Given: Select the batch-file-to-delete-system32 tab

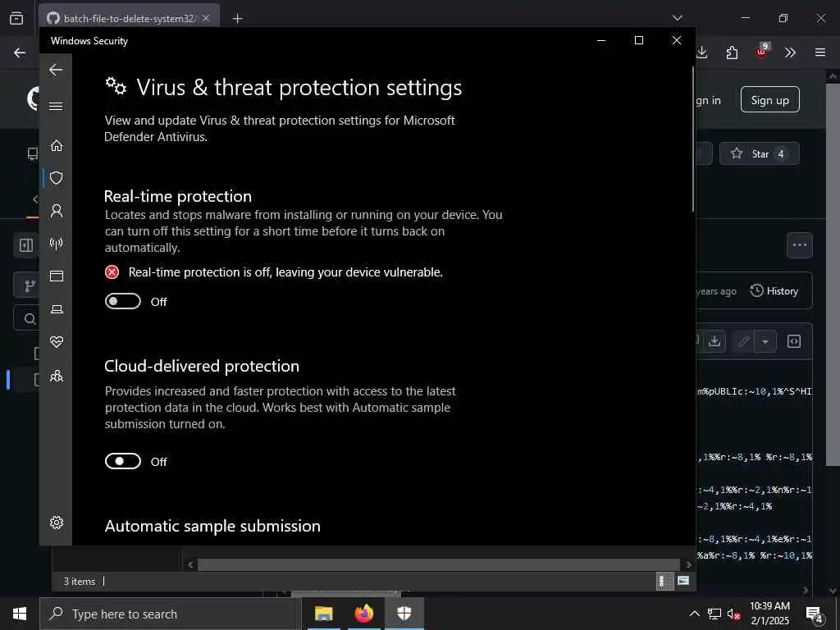Looking at the screenshot, I should [x=130, y=19].
